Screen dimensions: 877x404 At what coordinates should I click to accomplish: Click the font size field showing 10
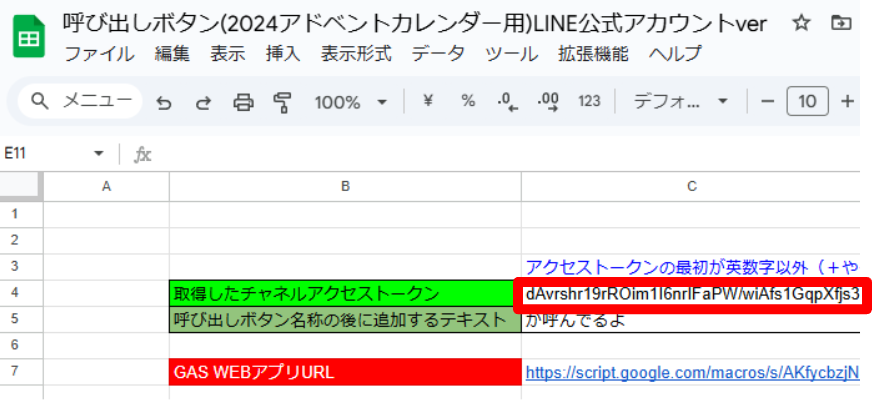(807, 102)
